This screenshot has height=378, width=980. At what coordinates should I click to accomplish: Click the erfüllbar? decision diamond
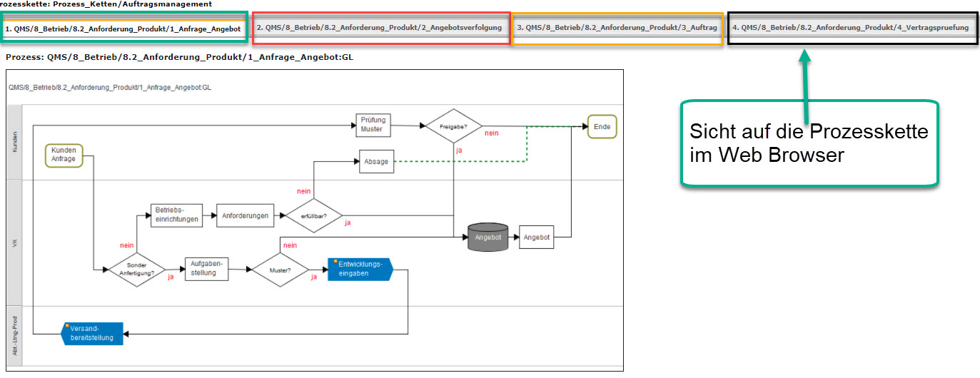[x=313, y=215]
